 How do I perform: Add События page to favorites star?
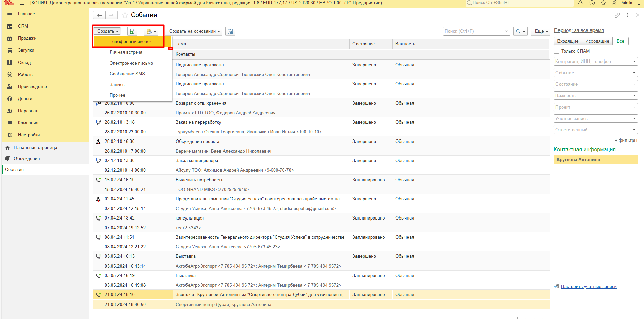coord(125,15)
